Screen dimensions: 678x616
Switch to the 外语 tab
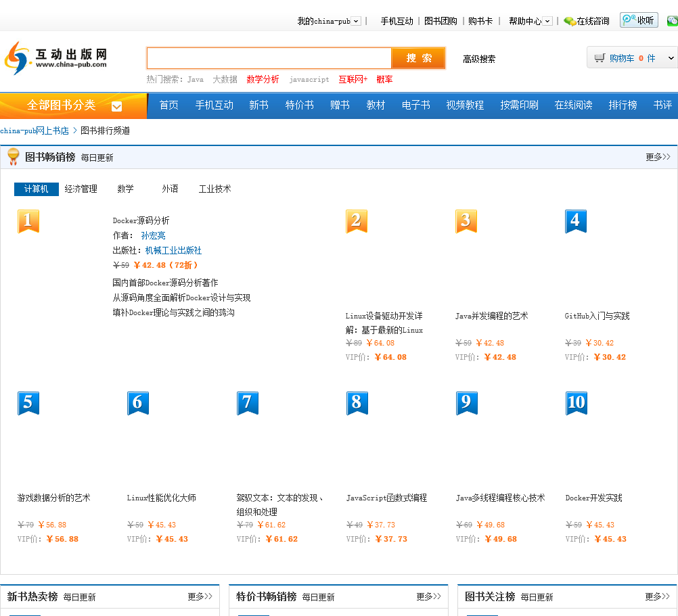[170, 189]
